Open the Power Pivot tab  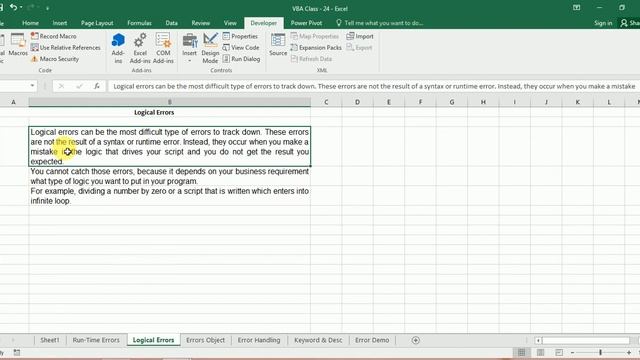coord(306,23)
